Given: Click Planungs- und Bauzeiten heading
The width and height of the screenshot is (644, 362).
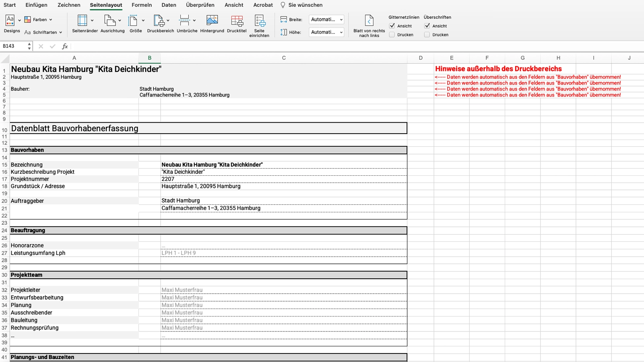Looking at the screenshot, I should coord(208,357).
